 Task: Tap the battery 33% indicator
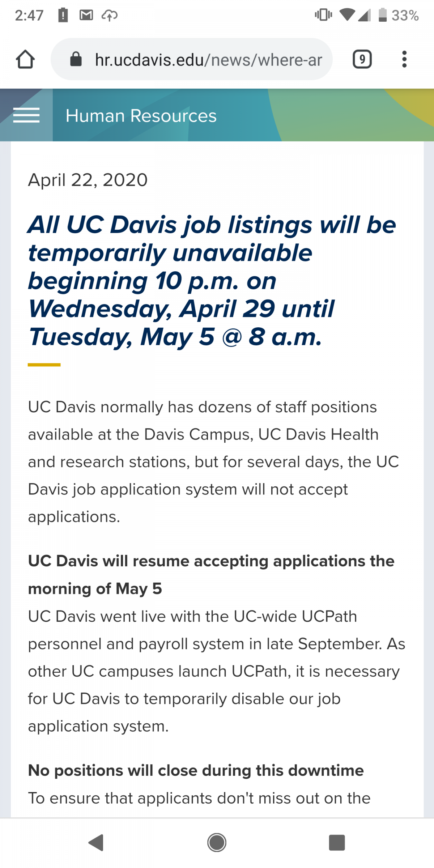pyautogui.click(x=398, y=15)
